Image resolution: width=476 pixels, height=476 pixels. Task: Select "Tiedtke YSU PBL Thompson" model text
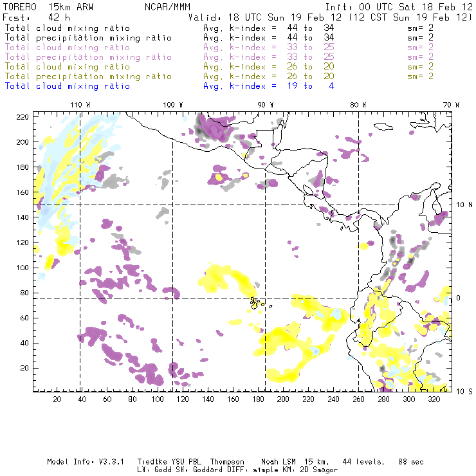191,462
